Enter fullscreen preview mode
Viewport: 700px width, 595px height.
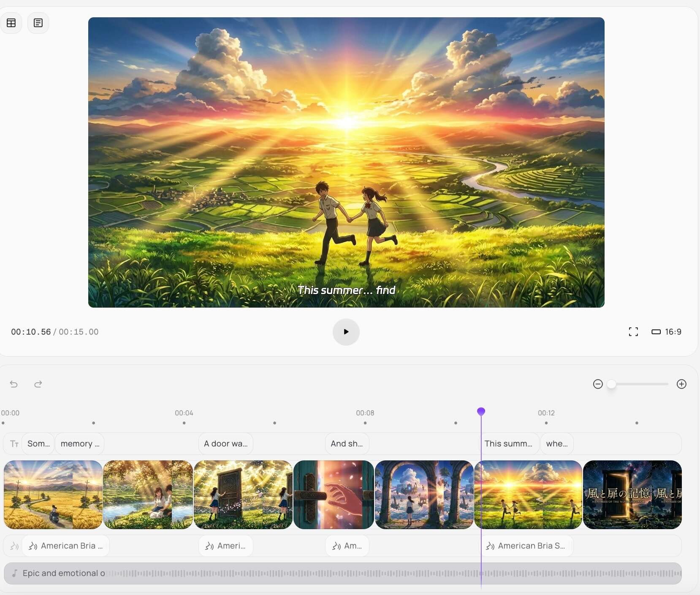(x=633, y=332)
